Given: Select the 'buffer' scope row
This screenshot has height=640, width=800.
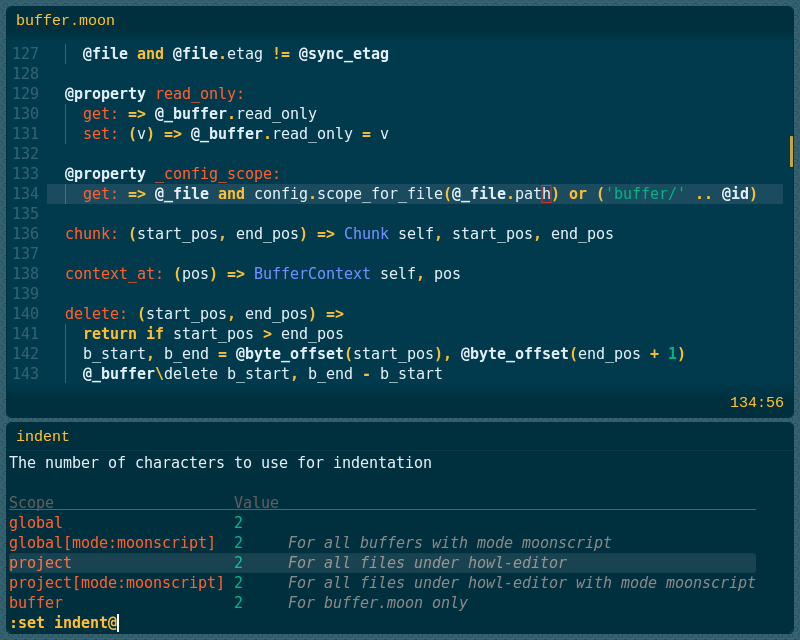Looking at the screenshot, I should [36, 603].
